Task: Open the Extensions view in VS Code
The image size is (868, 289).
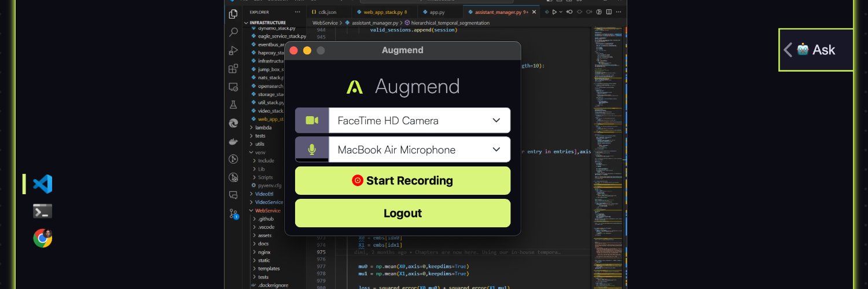Action: pos(233,69)
